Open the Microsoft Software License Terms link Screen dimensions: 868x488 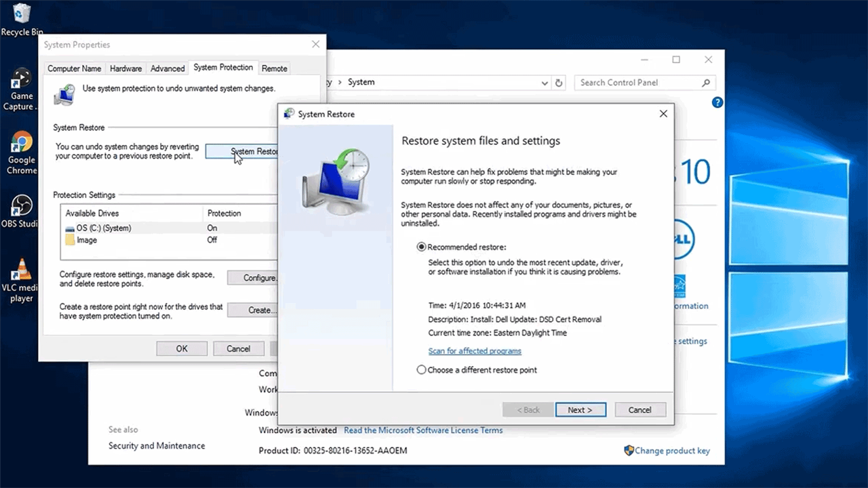click(x=423, y=430)
